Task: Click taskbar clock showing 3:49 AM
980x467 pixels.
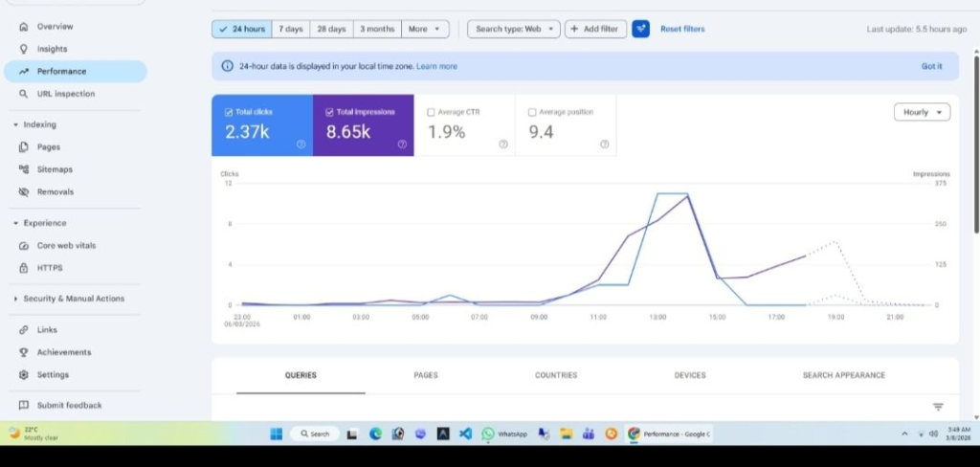Action: tap(958, 434)
